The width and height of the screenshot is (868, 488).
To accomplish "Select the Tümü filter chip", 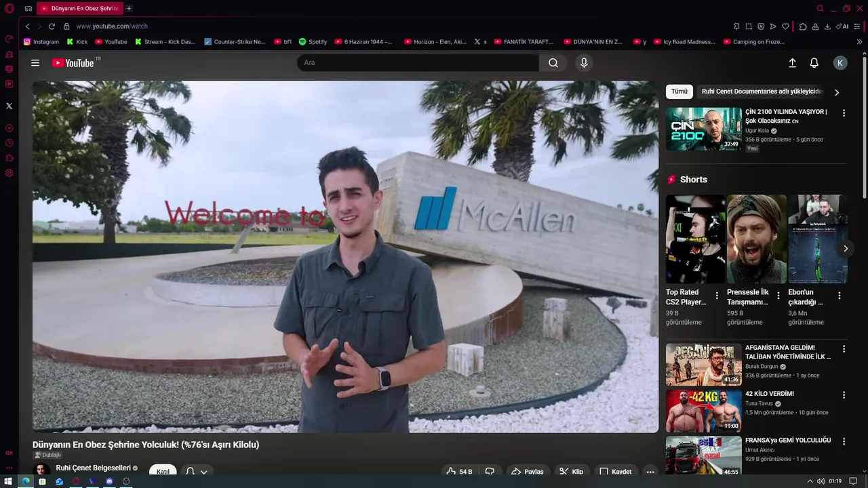I will (x=679, y=91).
